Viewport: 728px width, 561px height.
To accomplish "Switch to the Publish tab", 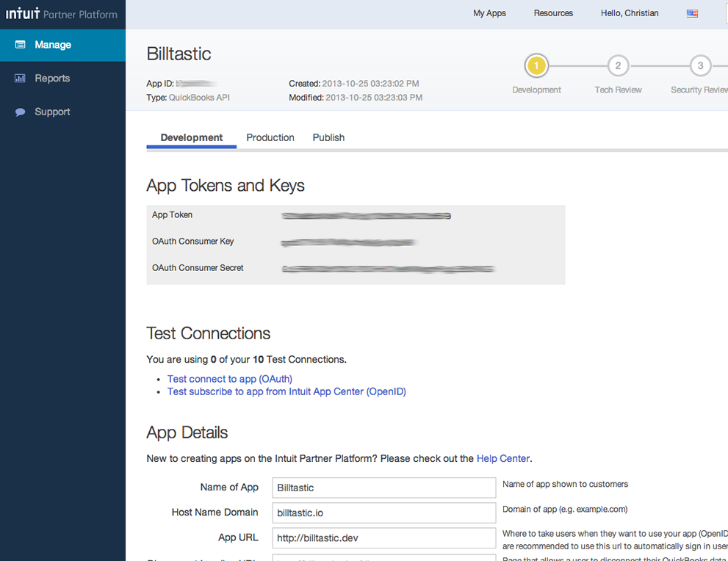I will (328, 138).
